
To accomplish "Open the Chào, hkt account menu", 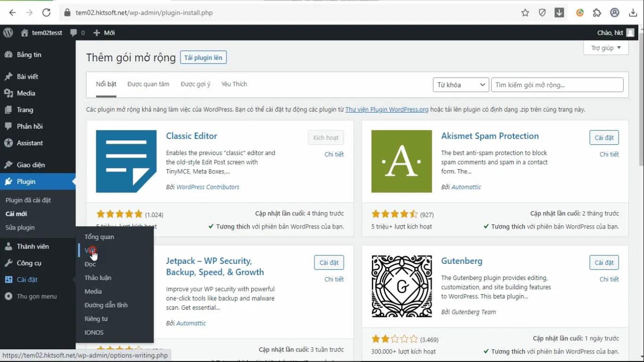I will tap(616, 33).
